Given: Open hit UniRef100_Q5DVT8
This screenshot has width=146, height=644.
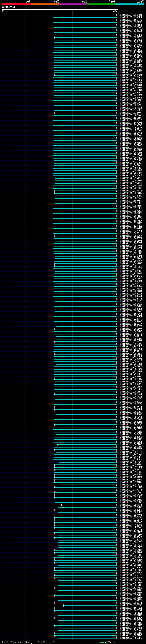Looking at the screenshot, I should [x=131, y=602].
